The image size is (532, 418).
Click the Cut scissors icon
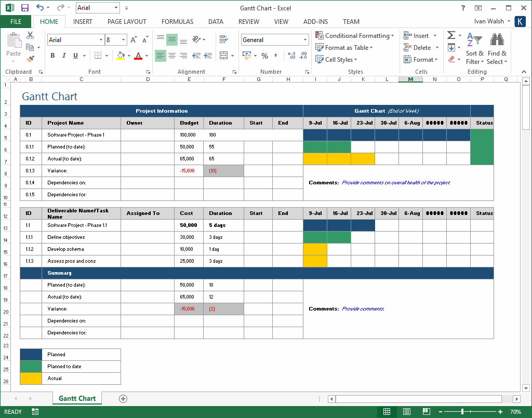coord(30,36)
